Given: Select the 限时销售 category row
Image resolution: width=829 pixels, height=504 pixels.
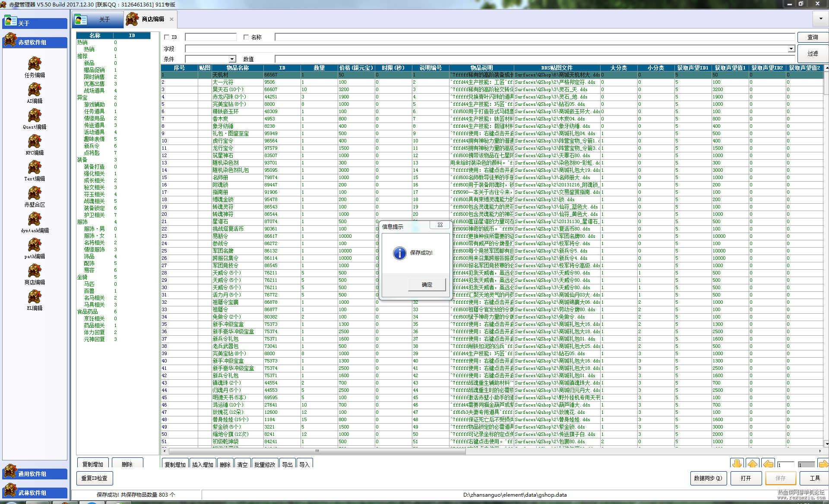Looking at the screenshot, I should 94,77.
